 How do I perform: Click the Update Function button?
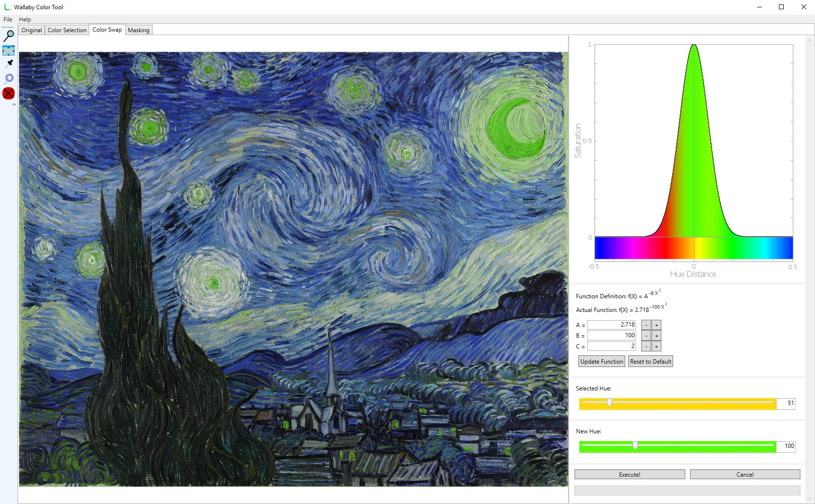(x=602, y=362)
